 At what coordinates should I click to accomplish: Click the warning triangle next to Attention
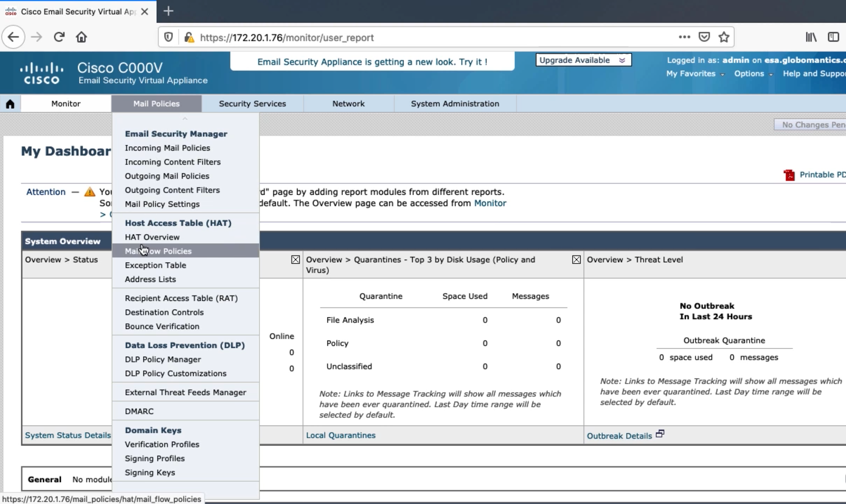(89, 192)
